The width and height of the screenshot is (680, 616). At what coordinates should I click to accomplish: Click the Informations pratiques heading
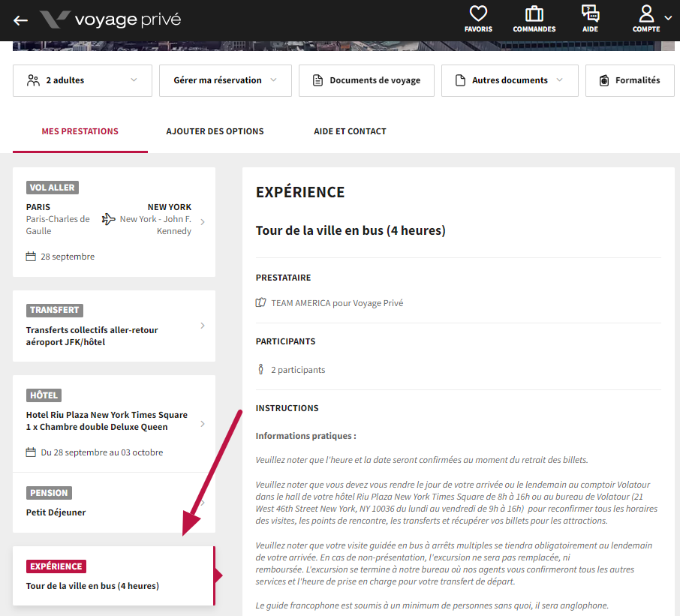pos(305,436)
